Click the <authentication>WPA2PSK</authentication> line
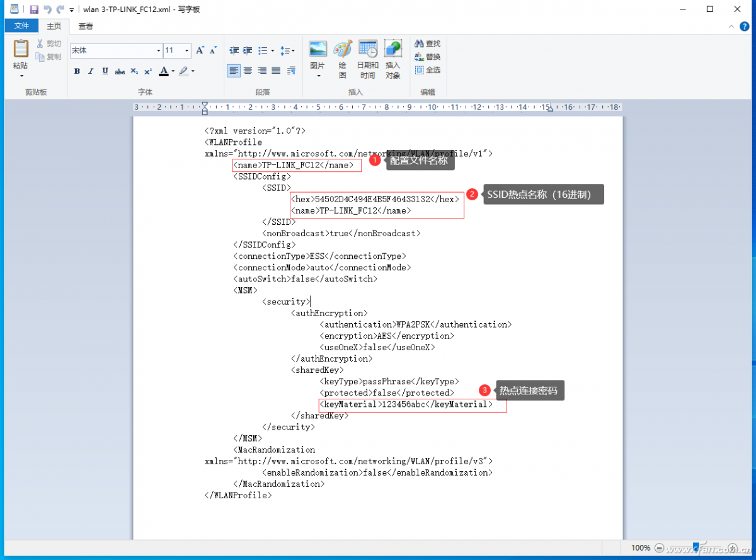Viewport: 756px width, 560px height. pos(416,324)
